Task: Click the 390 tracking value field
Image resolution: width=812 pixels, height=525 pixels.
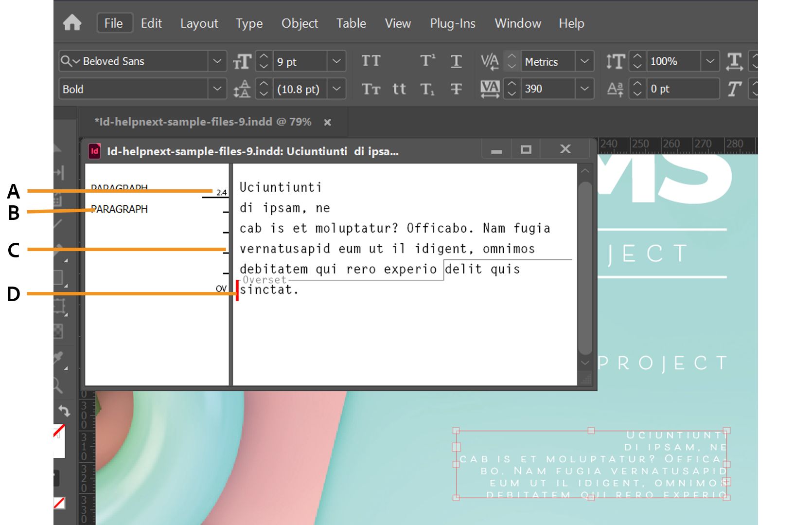Action: point(548,89)
